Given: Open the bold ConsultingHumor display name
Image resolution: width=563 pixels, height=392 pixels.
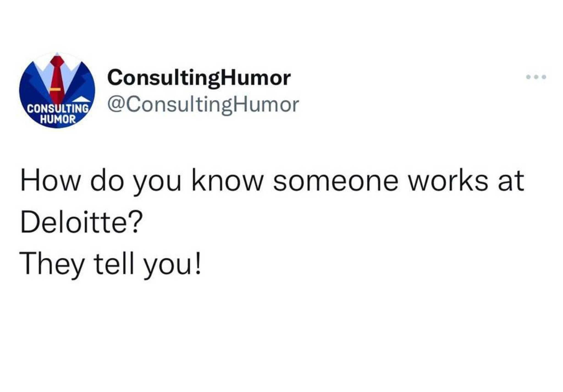Looking at the screenshot, I should [x=199, y=78].
